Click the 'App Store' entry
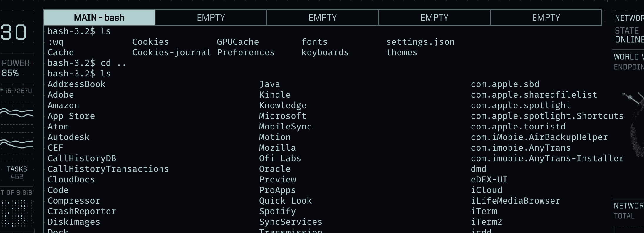Viewport: 644px width, 233px height. pyautogui.click(x=71, y=116)
